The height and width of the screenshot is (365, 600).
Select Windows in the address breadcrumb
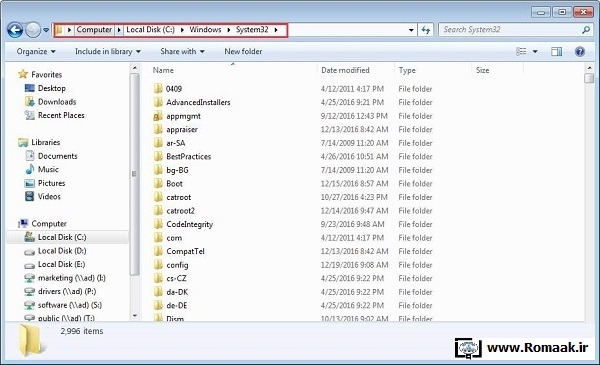[205, 30]
